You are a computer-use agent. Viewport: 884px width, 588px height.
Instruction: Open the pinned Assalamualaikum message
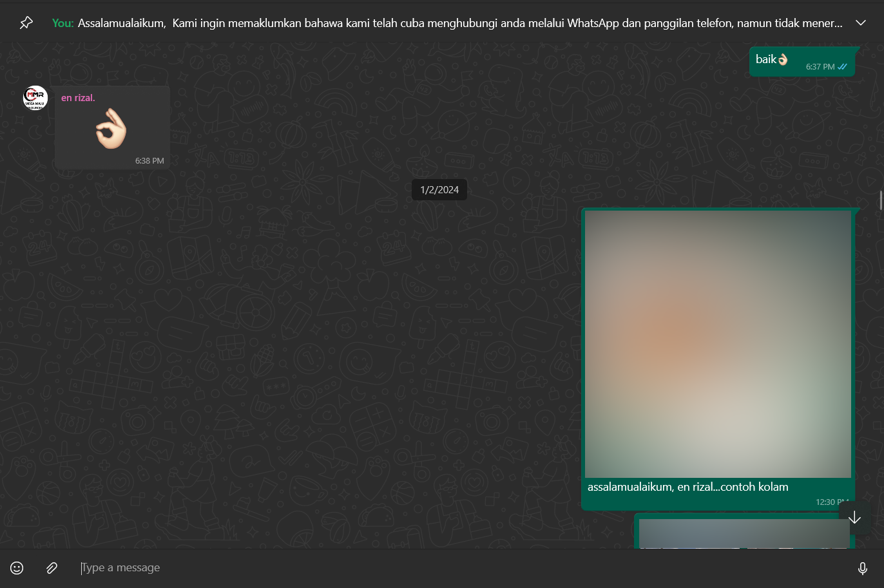pos(447,23)
